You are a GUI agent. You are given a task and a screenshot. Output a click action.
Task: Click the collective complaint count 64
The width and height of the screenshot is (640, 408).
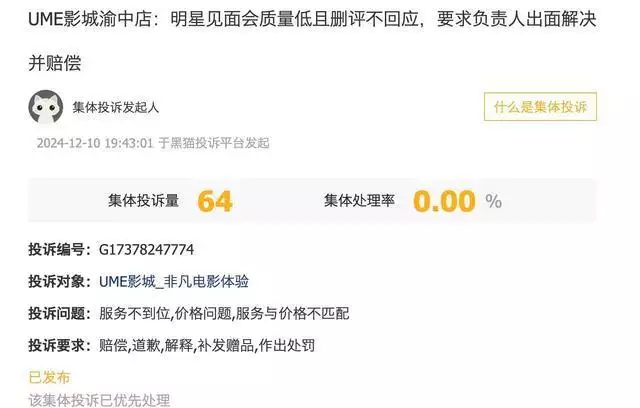click(215, 201)
